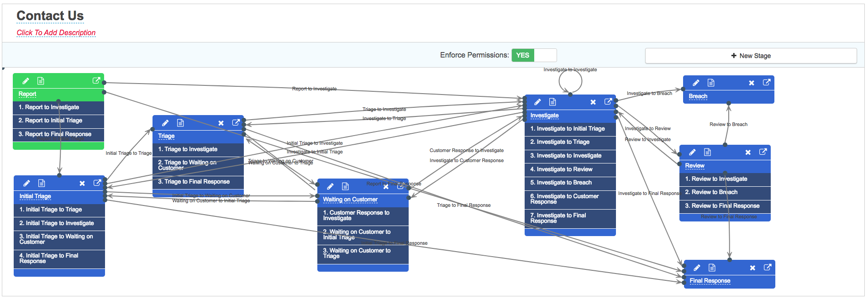Image resolution: width=868 pixels, height=300 pixels.
Task: Click the New Stage button
Action: (x=751, y=56)
